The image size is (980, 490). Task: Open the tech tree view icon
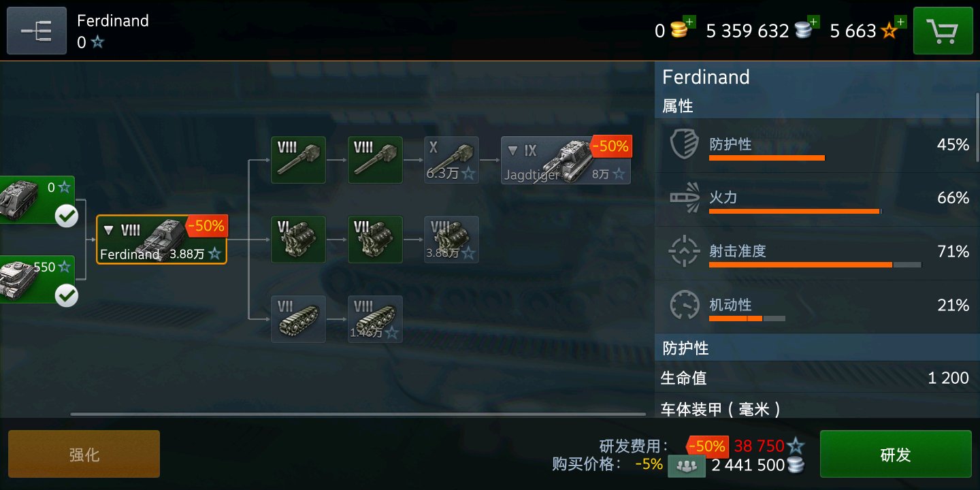37,31
